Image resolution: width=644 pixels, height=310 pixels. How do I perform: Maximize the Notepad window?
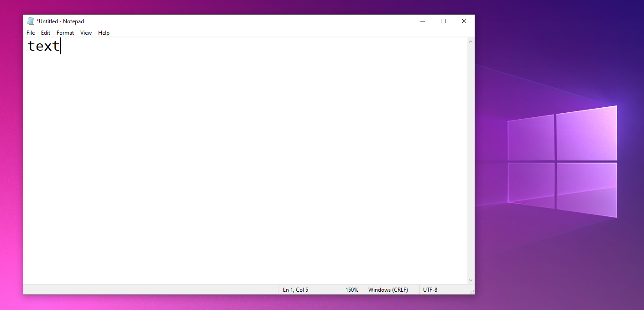[x=443, y=21]
